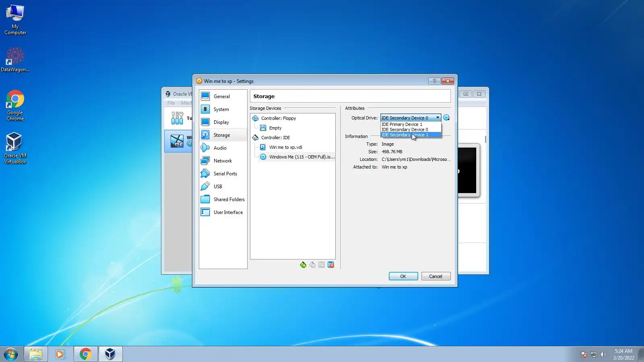Click the add storage controller icon
644x362 pixels.
point(303,265)
